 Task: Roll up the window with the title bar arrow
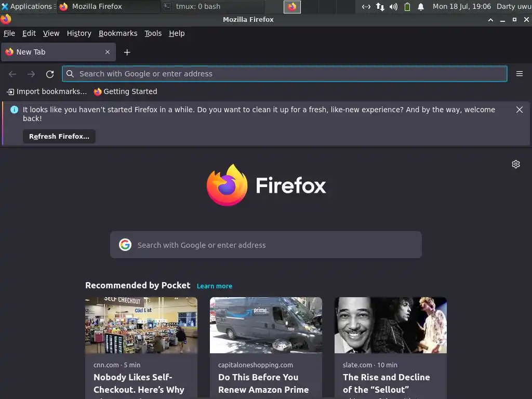(x=490, y=20)
